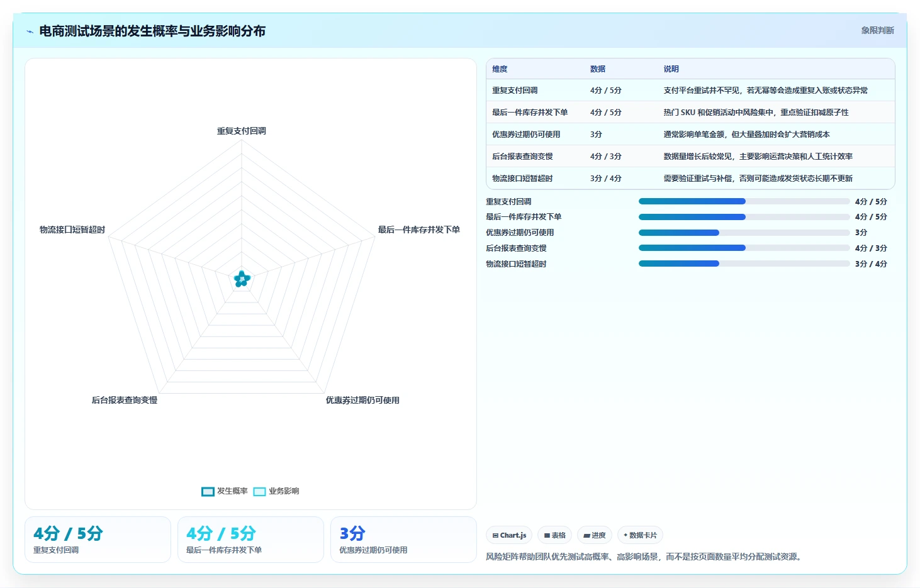Click description starting with 需要验证重试与补偿
This screenshot has height=588, width=920.
tap(758, 179)
